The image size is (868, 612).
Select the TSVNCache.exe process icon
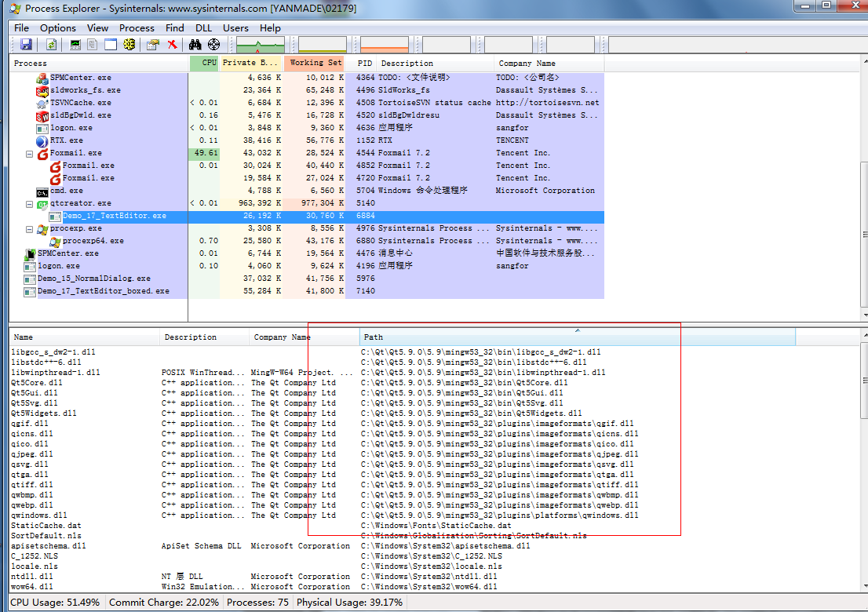click(x=42, y=104)
